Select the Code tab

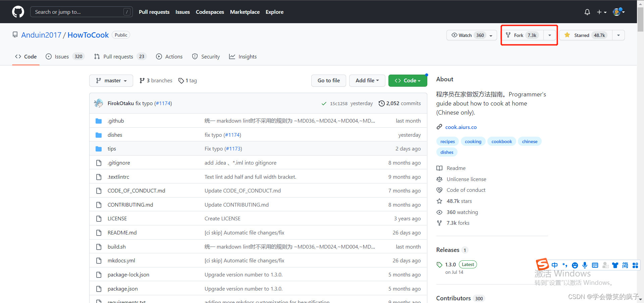click(x=26, y=56)
